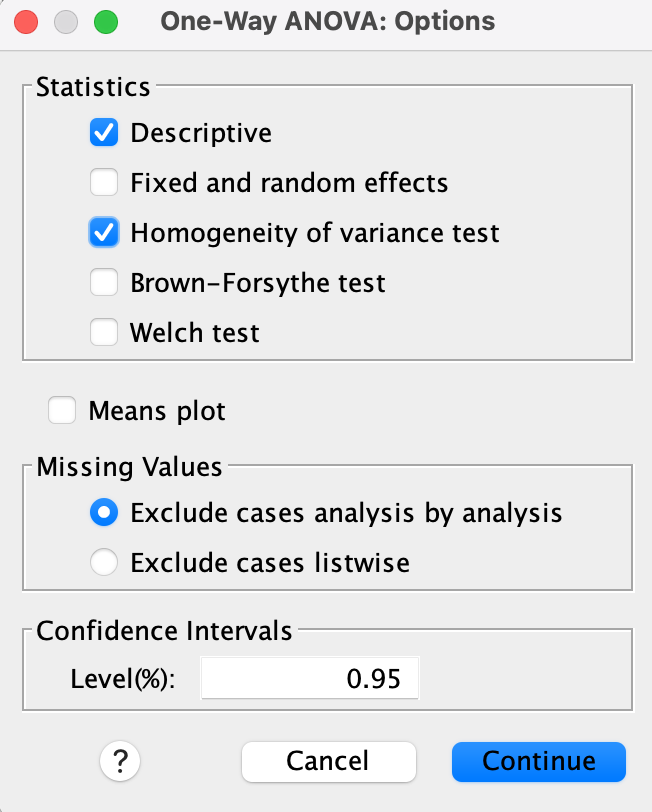Select Exclude cases analysis by analysis
This screenshot has height=812, width=652.
click(x=104, y=513)
